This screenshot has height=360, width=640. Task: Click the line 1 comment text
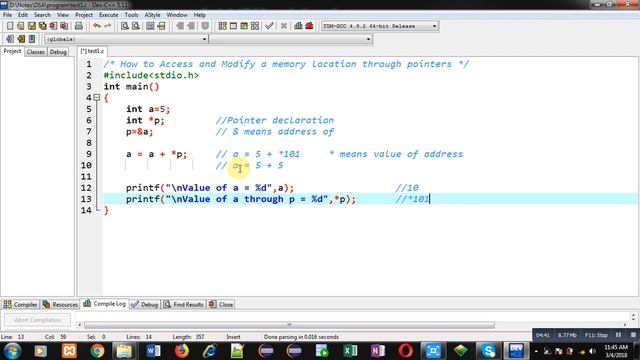click(x=286, y=64)
